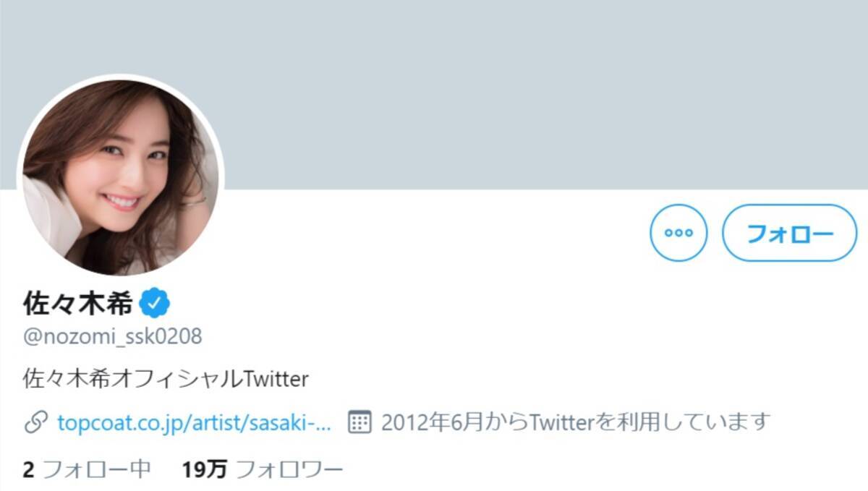Click the bio text 佐々木希オフィシャルTwitter
The image size is (868, 491).
tap(166, 378)
